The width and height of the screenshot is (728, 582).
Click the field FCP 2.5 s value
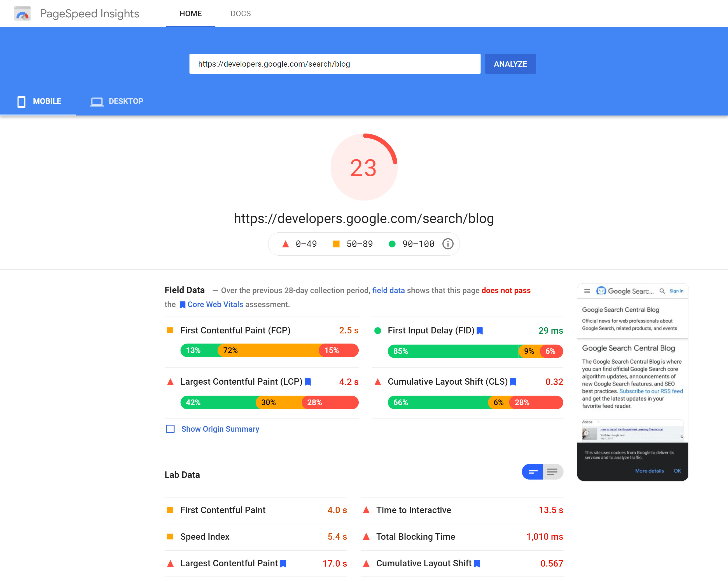pos(349,331)
